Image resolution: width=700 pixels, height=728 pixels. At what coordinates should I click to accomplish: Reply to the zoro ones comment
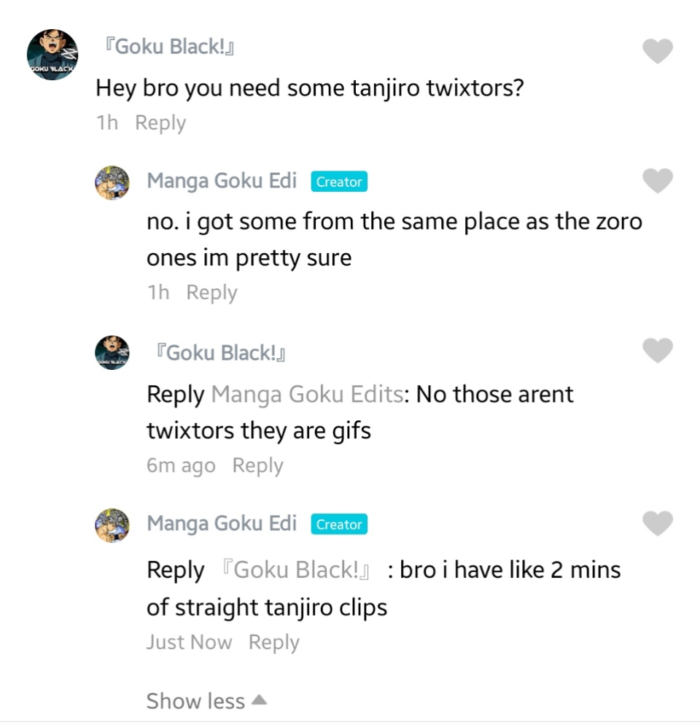(x=211, y=293)
